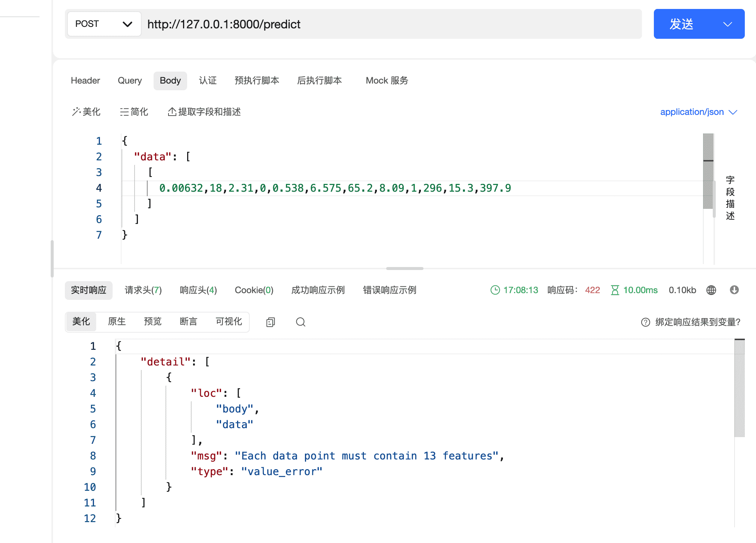Click the "msg" line in response
This screenshot has height=543, width=756.
(347, 456)
